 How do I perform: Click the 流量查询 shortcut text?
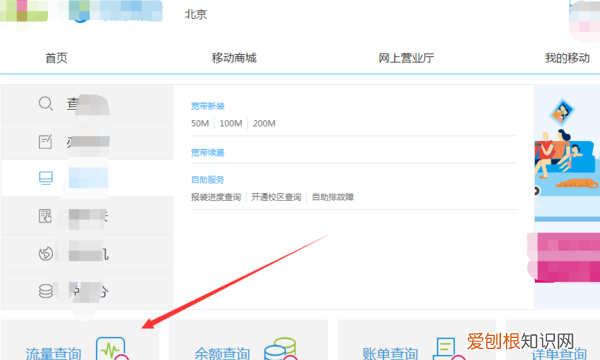click(54, 353)
